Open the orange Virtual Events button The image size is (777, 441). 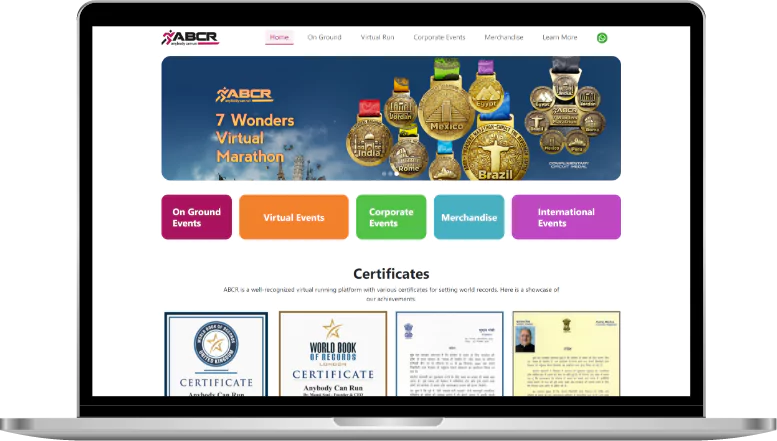(294, 217)
